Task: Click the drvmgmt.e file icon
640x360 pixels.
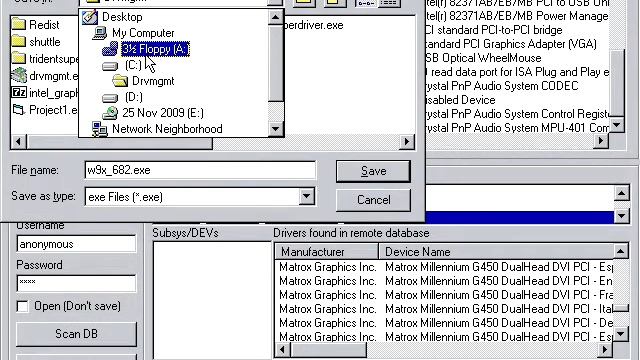Action: coord(19,76)
